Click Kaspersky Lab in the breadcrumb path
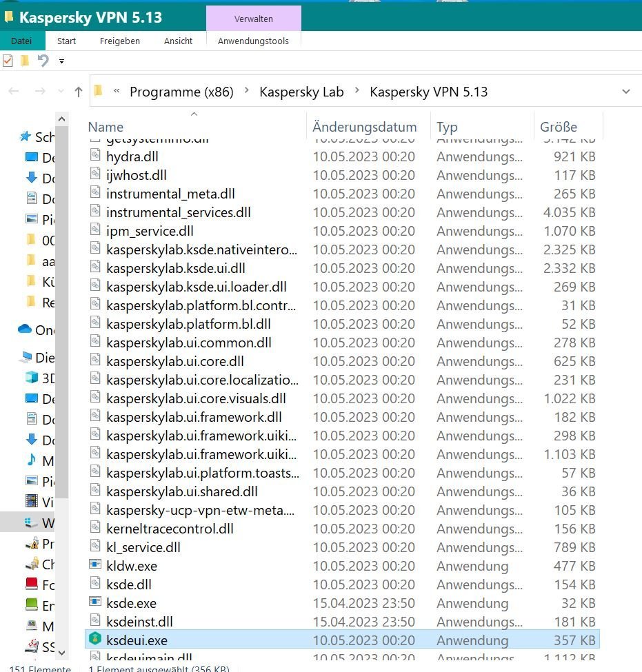 coord(301,92)
